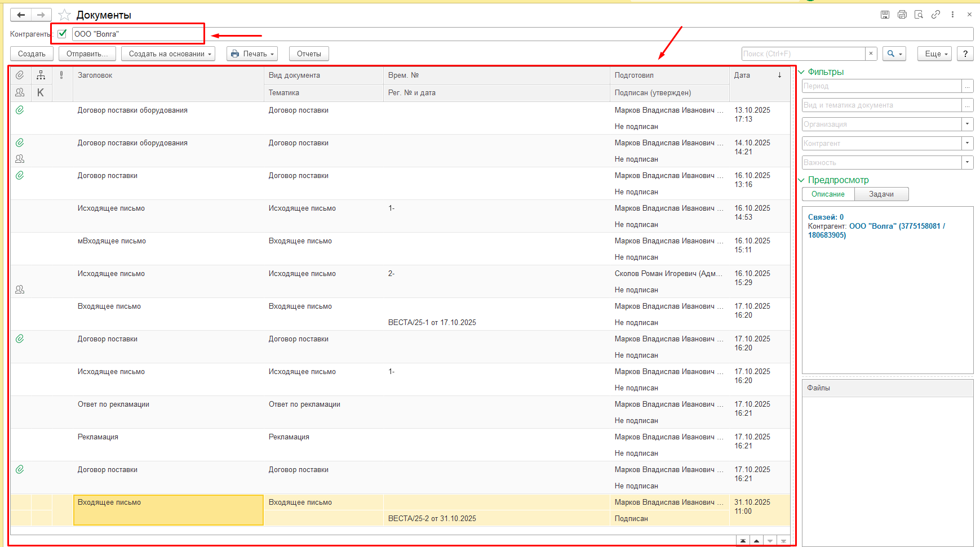This screenshot has width=980, height=547.
Task: Click the Связей: 0 link
Action: [x=826, y=217]
